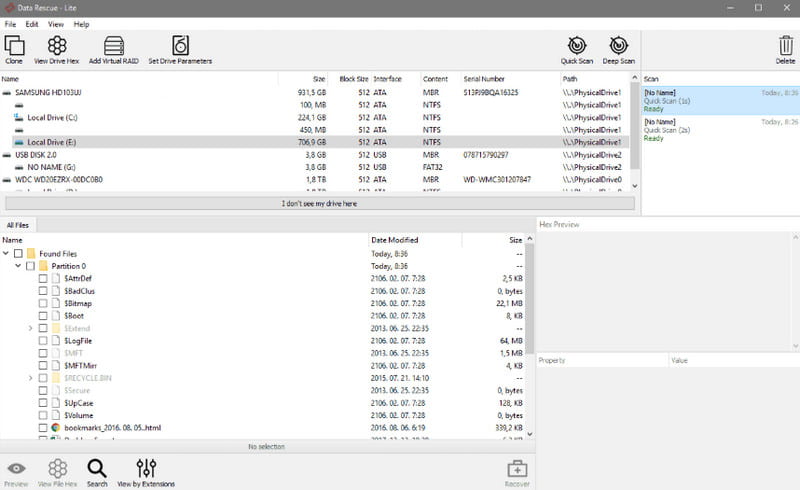Tick the $LogFile checkbox

pyautogui.click(x=43, y=340)
